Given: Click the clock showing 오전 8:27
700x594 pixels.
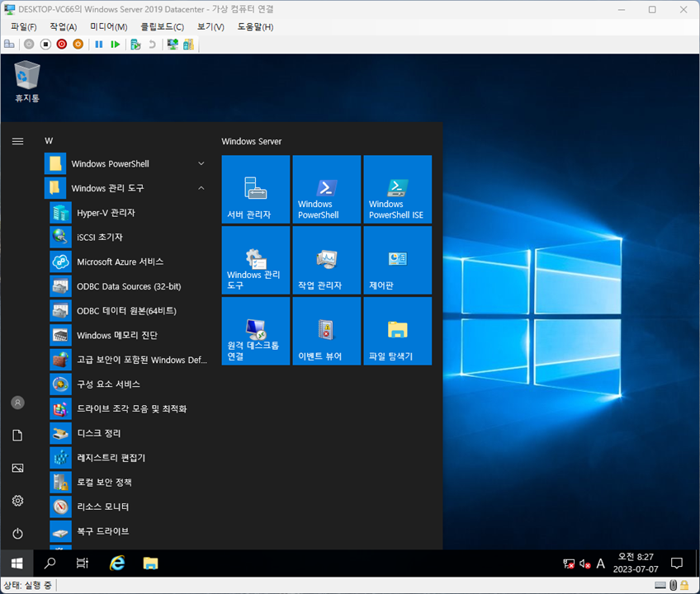Looking at the screenshot, I should point(636,563).
